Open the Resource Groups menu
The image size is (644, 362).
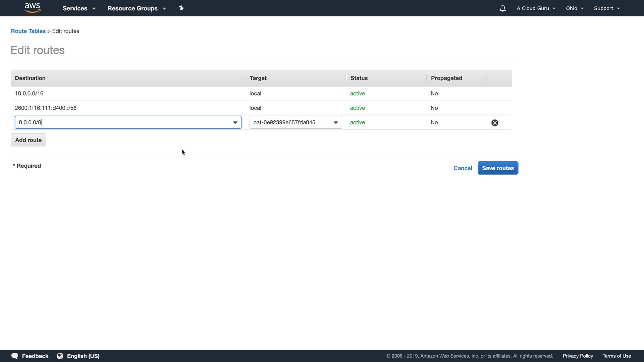click(137, 8)
